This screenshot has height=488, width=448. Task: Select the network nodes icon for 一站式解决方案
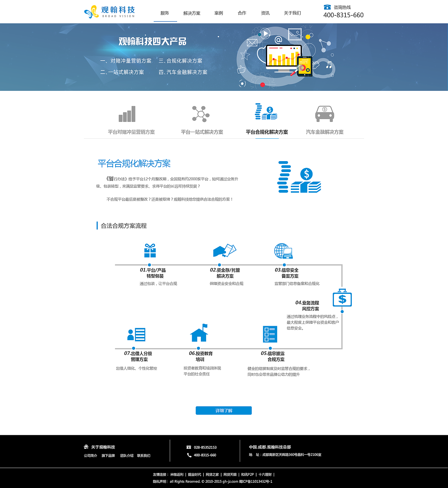point(201,114)
